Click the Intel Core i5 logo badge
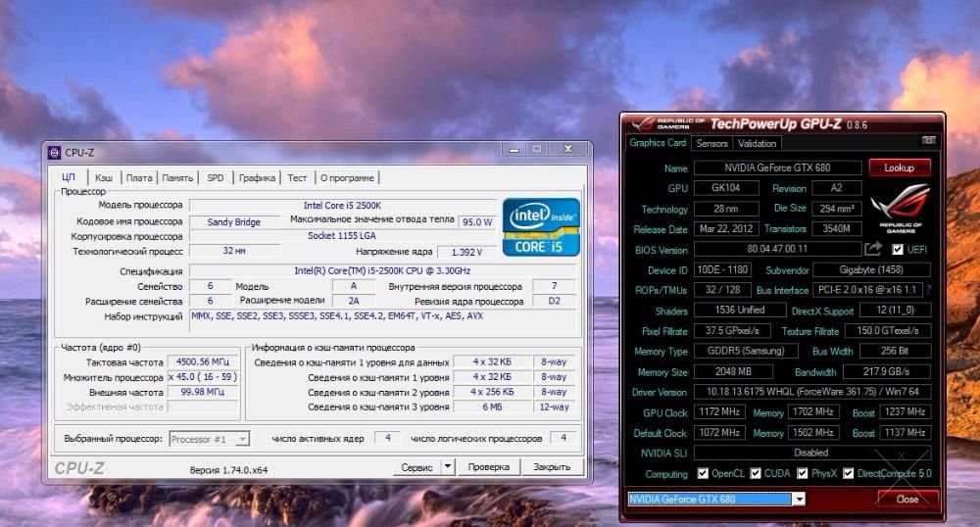 (x=541, y=227)
